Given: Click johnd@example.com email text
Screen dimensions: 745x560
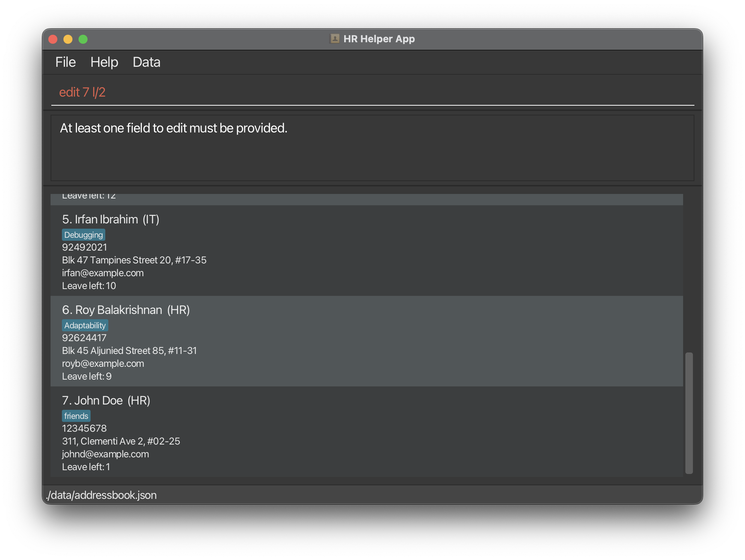Looking at the screenshot, I should pyautogui.click(x=105, y=454).
